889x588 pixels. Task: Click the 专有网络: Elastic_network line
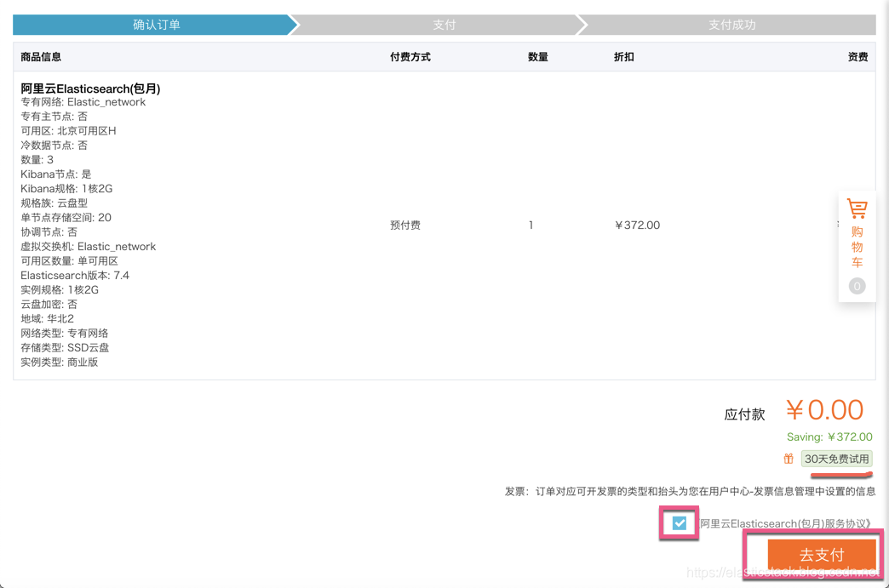click(x=83, y=102)
